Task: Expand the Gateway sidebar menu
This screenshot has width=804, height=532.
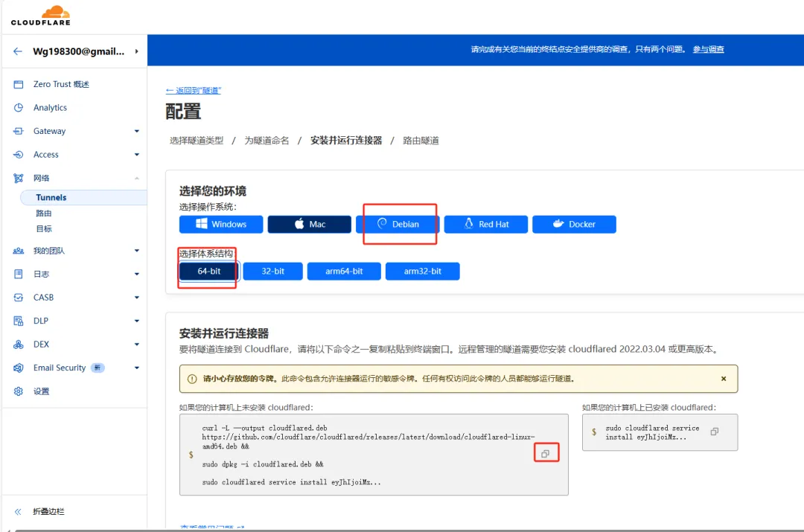Action: point(48,131)
